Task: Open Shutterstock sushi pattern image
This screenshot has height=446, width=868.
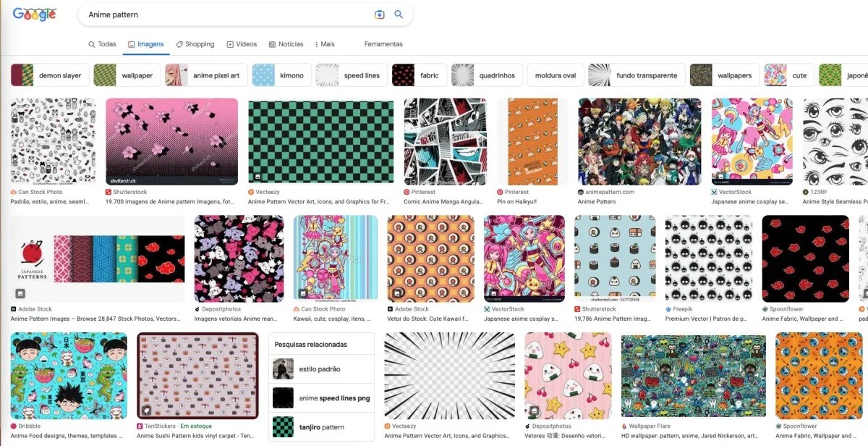Action: 615,258
